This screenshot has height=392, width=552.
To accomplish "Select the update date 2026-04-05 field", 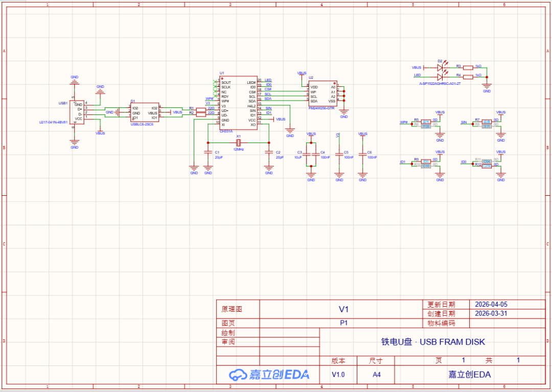I will click(491, 304).
